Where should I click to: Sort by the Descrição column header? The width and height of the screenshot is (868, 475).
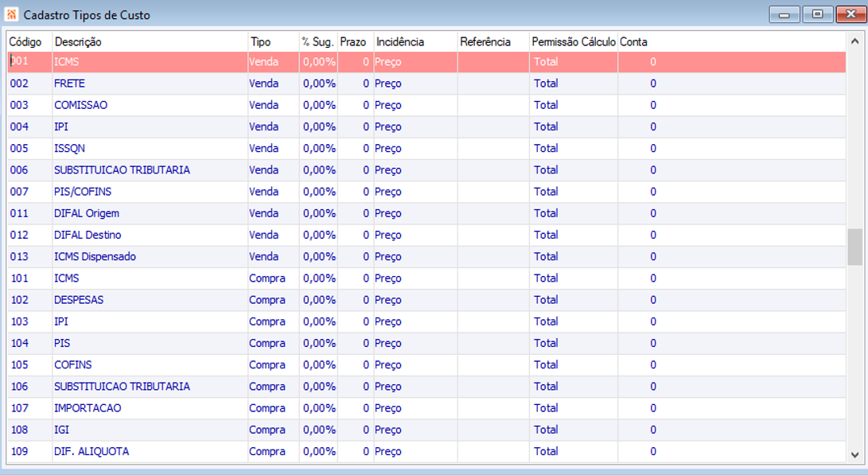coord(150,41)
